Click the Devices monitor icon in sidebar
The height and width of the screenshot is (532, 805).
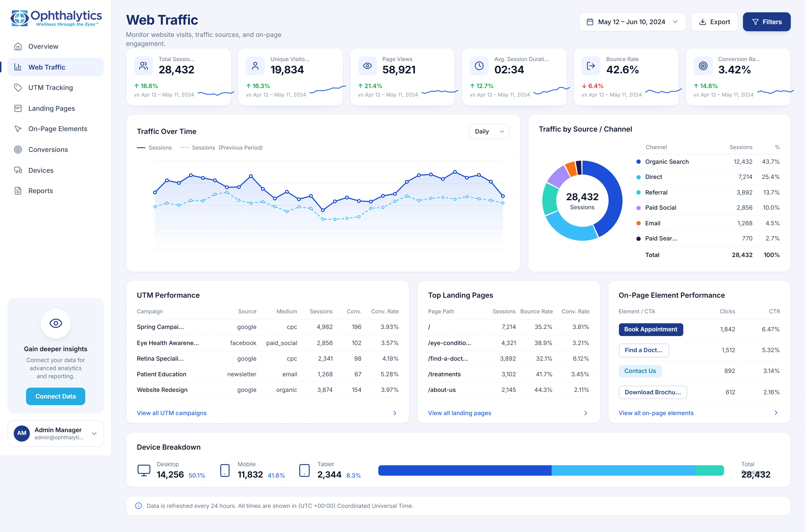18,170
